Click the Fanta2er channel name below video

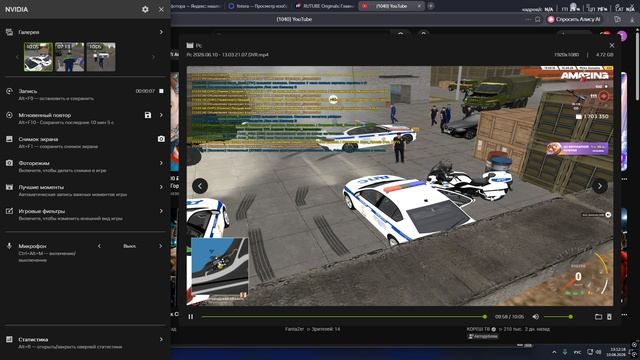tap(294, 329)
